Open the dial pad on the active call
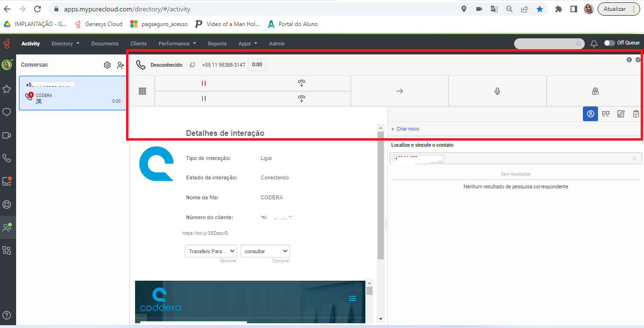The image size is (644, 328). [142, 90]
